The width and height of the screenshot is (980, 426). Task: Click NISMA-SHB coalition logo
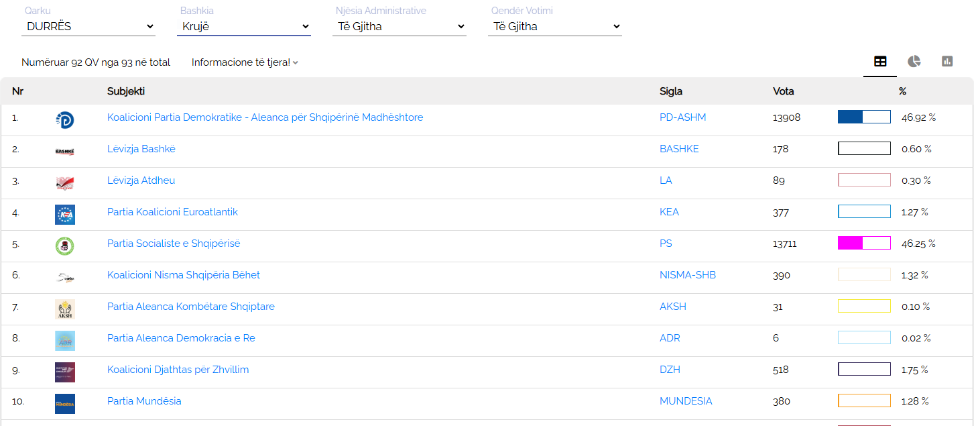click(65, 278)
